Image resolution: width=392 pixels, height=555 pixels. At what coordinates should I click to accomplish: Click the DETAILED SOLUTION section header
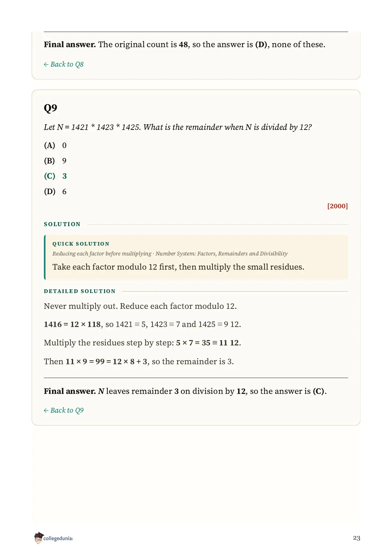(80, 291)
